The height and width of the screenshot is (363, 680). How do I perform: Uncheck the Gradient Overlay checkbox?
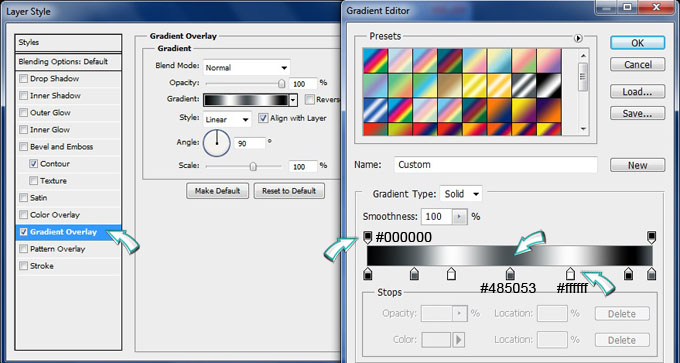23,232
